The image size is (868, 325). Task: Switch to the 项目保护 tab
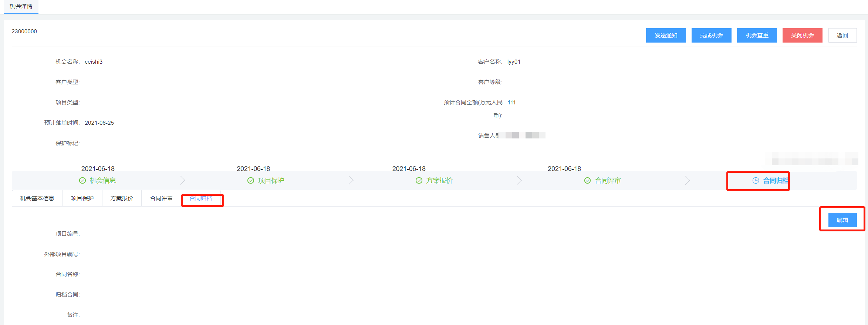coord(82,198)
